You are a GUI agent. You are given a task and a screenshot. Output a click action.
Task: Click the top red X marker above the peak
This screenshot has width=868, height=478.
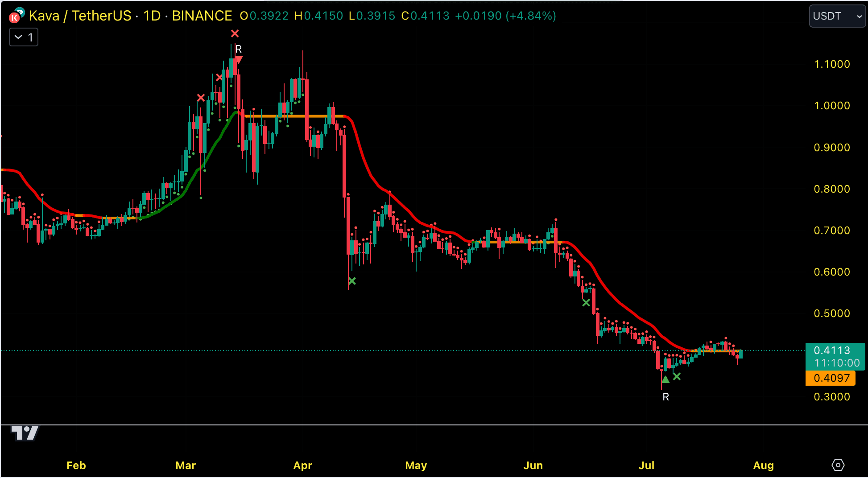point(235,33)
